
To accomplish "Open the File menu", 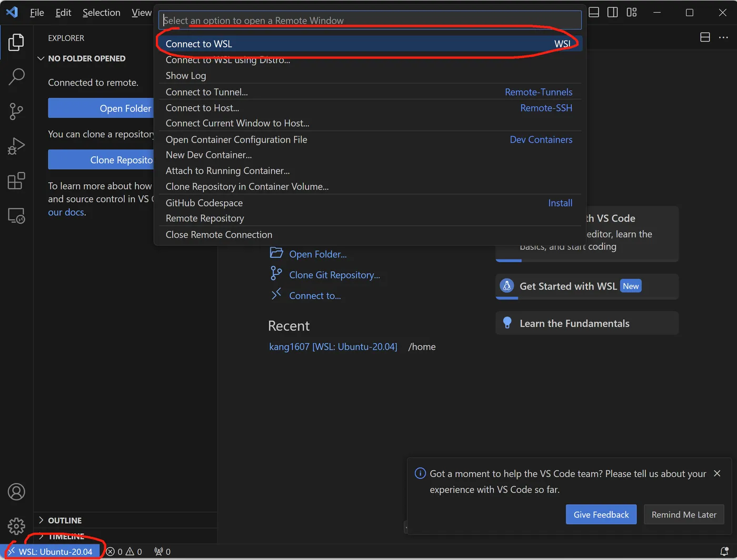I will tap(37, 12).
